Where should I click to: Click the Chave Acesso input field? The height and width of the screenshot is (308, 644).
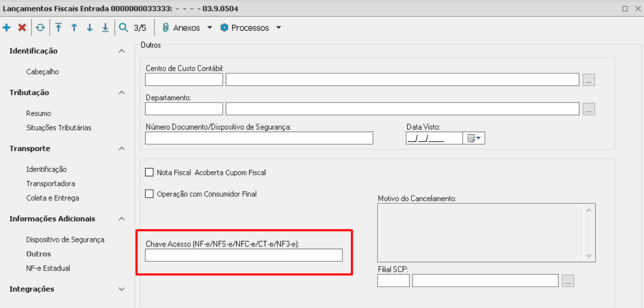click(243, 255)
